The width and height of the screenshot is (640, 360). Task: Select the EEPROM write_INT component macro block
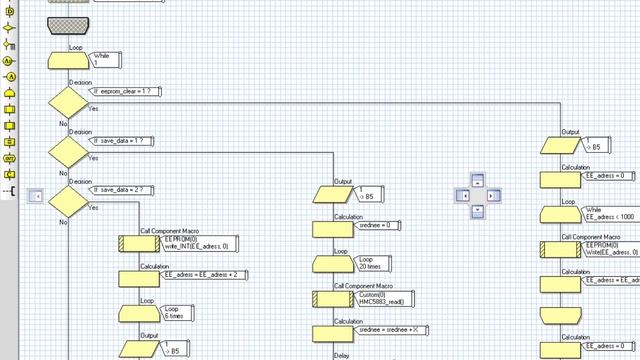[139, 244]
